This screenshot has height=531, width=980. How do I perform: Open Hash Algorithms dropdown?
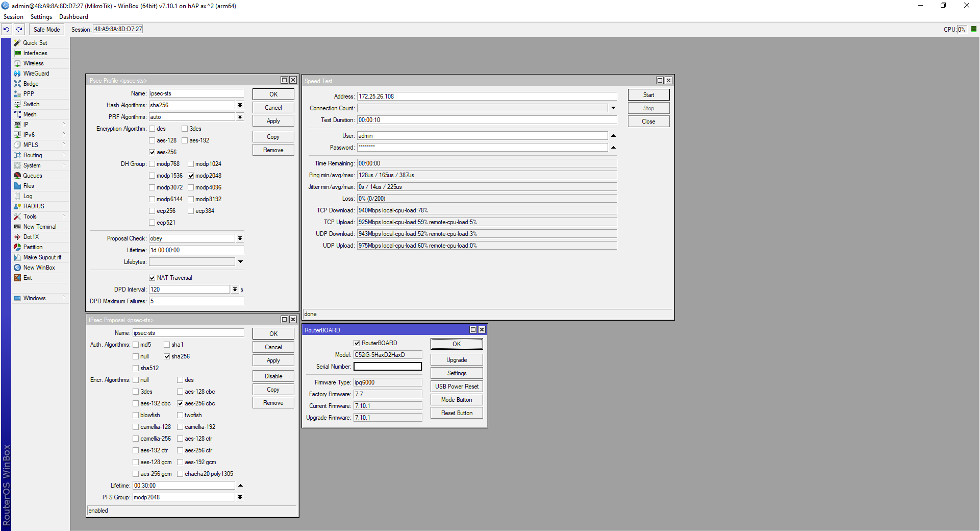pos(240,105)
